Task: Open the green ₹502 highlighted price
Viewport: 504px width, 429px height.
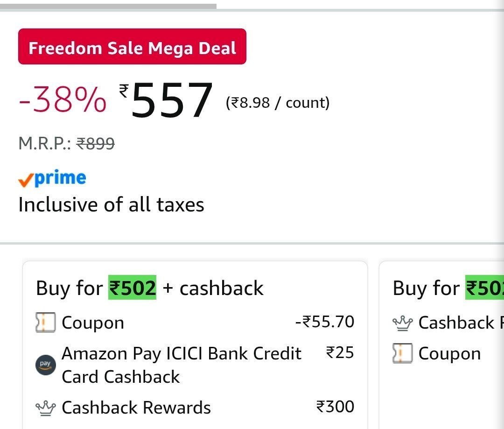Action: [132, 288]
